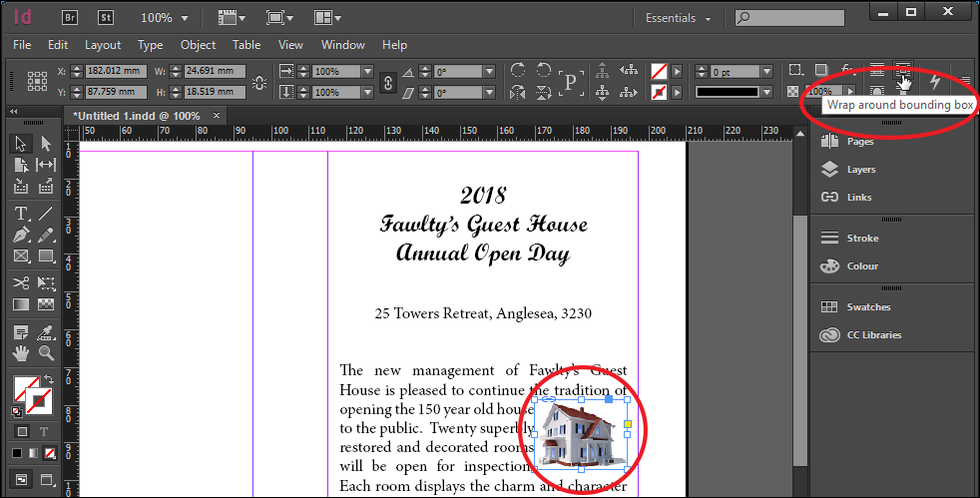980x498 pixels.
Task: Switch to Normal screen mode button
Action: coord(21,480)
